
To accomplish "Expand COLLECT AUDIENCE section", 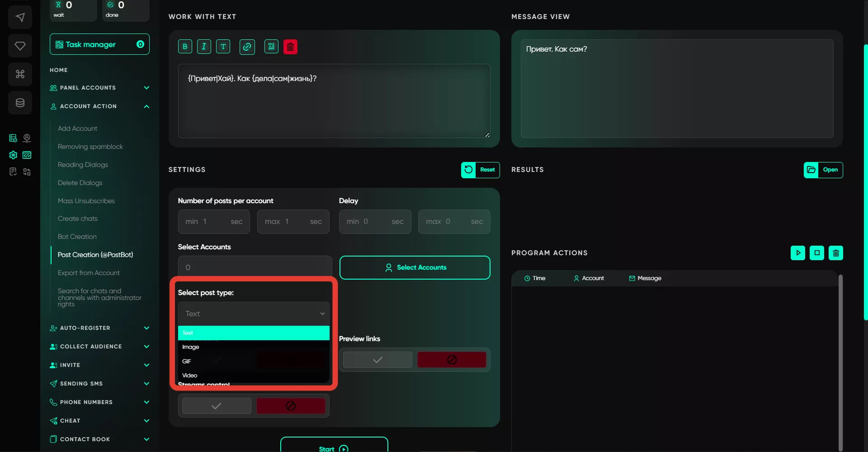I will click(x=99, y=347).
